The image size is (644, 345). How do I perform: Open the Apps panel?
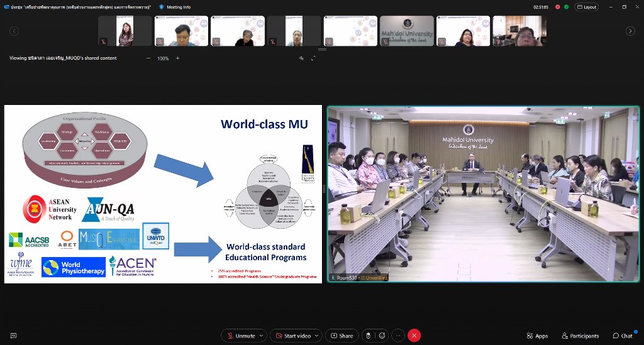point(537,336)
